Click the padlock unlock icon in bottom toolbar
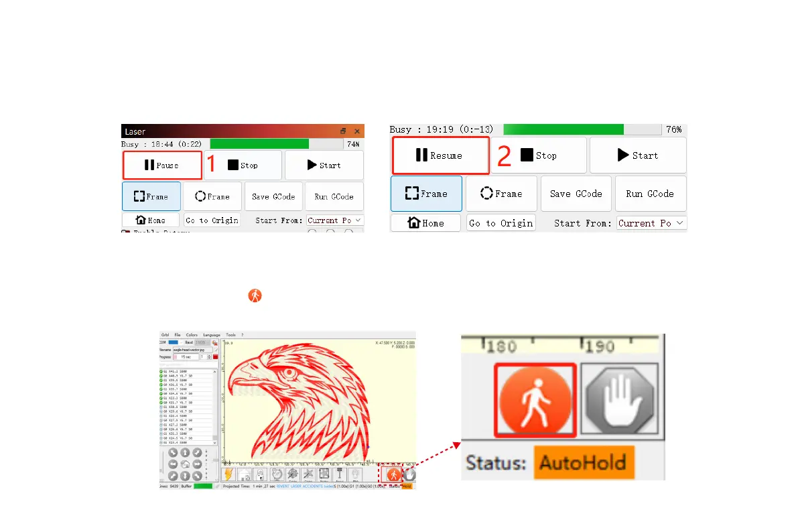 tap(260, 474)
